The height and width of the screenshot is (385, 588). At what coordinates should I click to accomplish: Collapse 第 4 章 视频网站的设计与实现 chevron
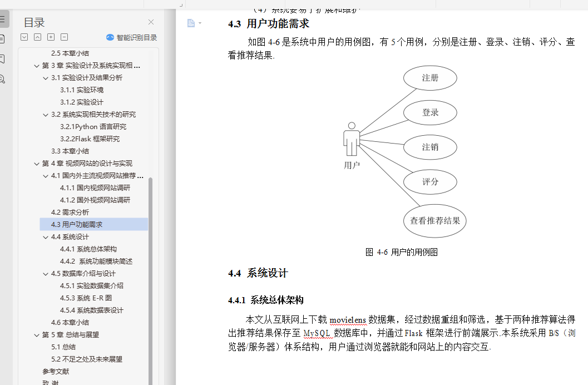coord(36,164)
